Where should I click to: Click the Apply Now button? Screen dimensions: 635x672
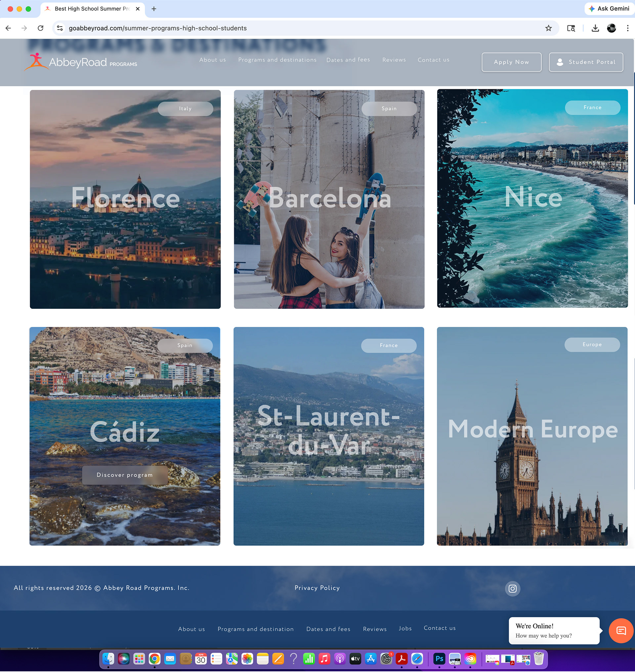511,62
